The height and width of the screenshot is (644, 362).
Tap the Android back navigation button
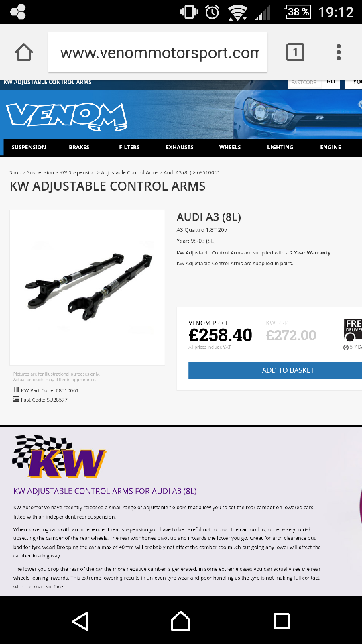(80, 621)
